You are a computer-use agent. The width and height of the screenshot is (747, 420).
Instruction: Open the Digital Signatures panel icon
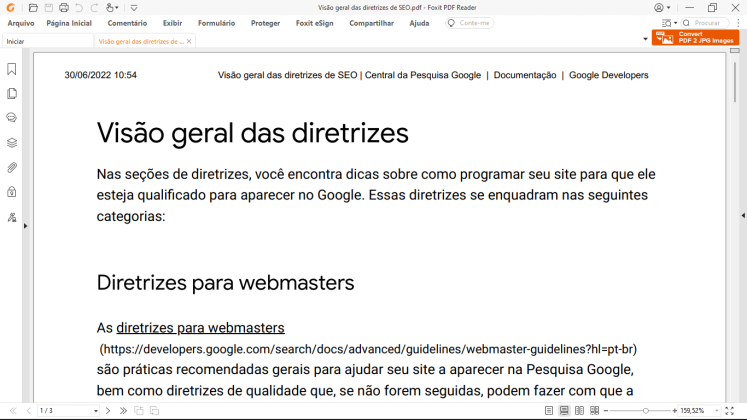click(x=12, y=217)
